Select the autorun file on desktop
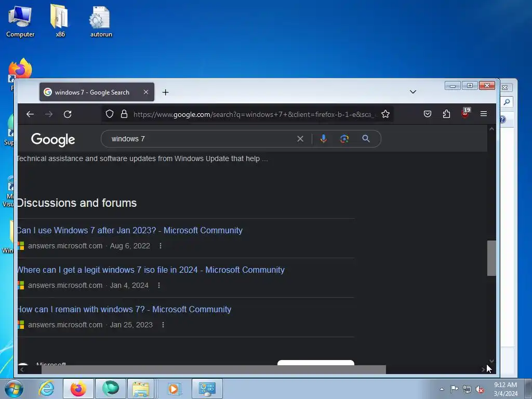Image resolution: width=532 pixels, height=399 pixels. tap(101, 21)
